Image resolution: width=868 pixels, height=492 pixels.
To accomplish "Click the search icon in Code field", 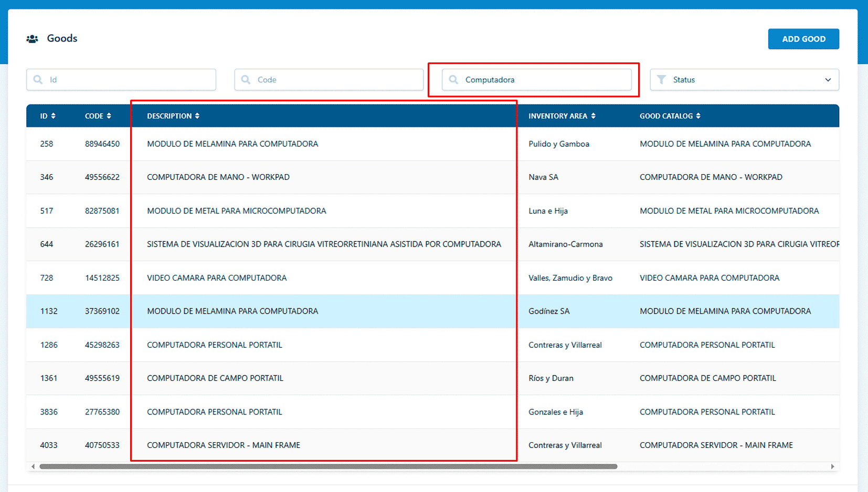I will [x=246, y=80].
